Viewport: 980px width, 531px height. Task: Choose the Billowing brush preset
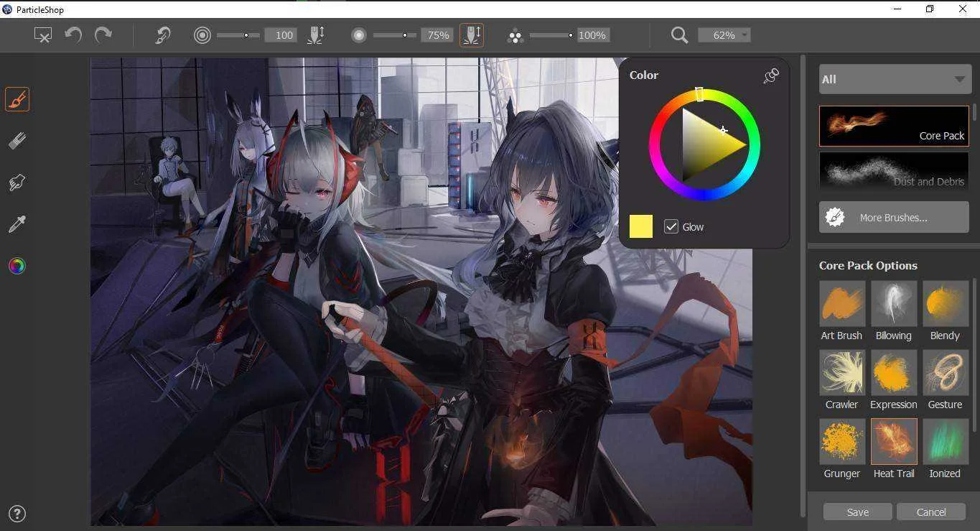click(894, 311)
